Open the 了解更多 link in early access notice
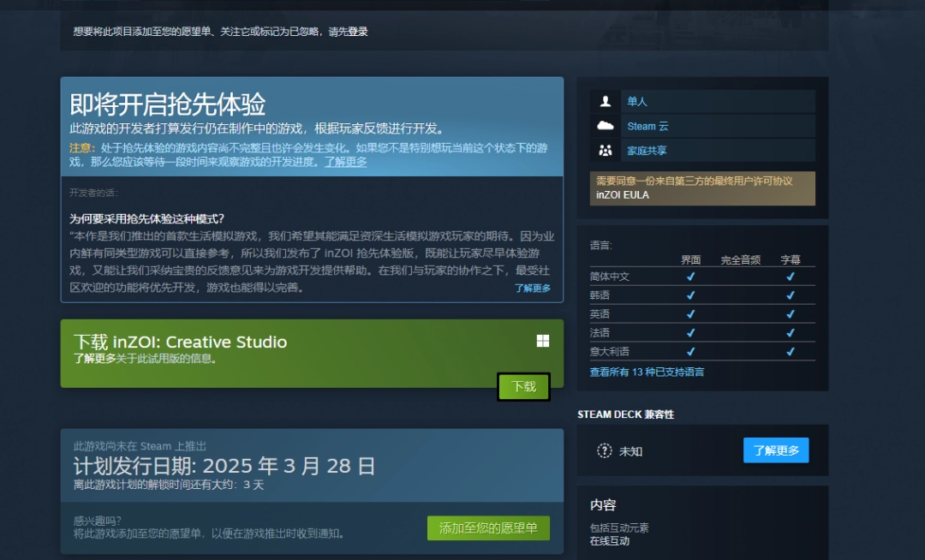 [345, 162]
